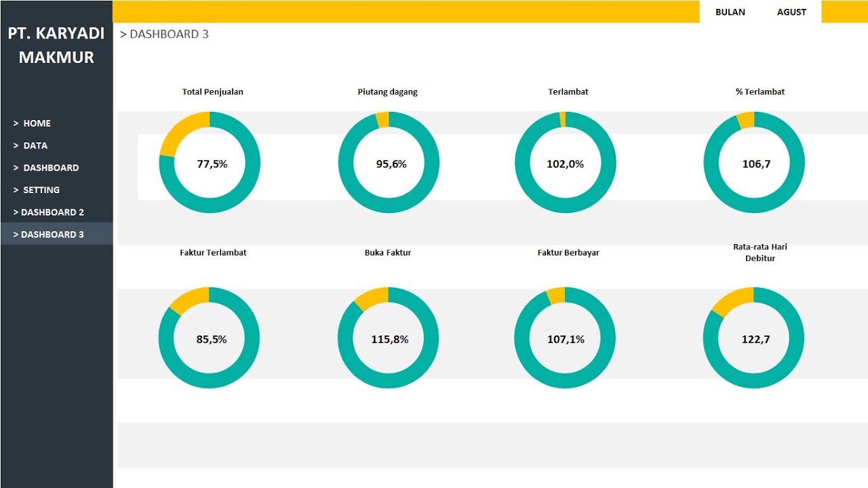Click the % Terlambat chart title
Viewport: 868px width, 488px height.
point(760,91)
